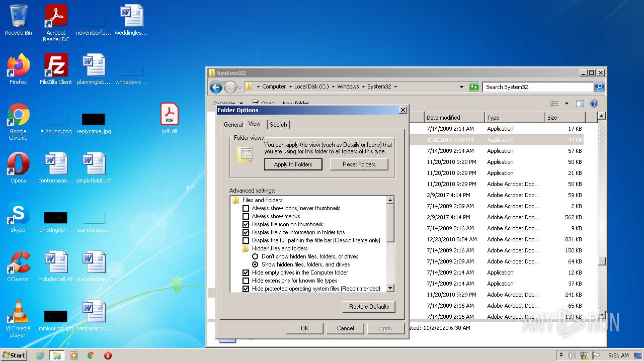Screen dimensions: 644x362
Task: Expand the Computer breadcrumb arrow
Action: pyautogui.click(x=290, y=86)
